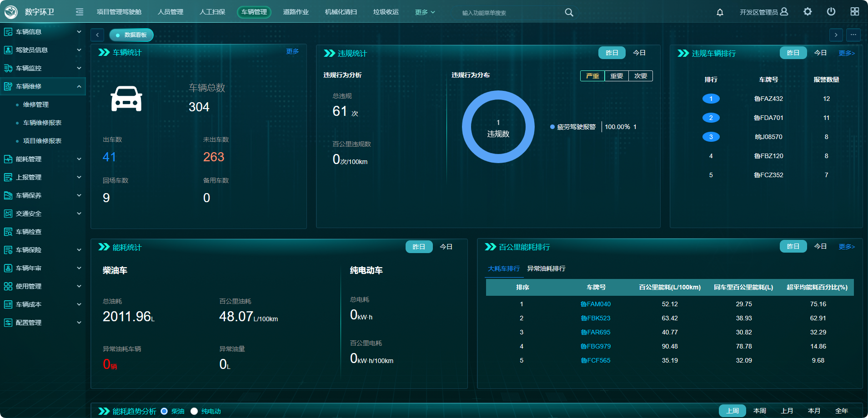Viewport: 868px width, 418px height.
Task: Expand the 能耗管理 sidebar menu
Action: (79, 159)
